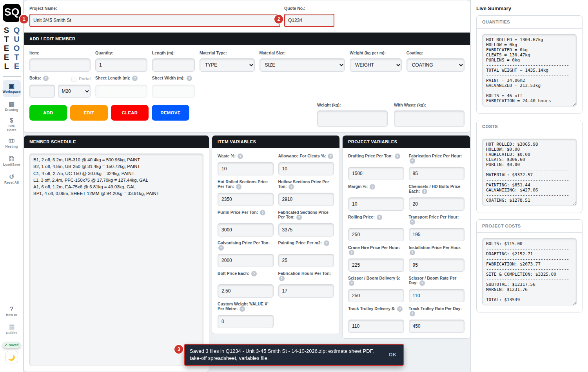Enable the Portal checkbox
The height and width of the screenshot is (372, 588).
point(74,79)
